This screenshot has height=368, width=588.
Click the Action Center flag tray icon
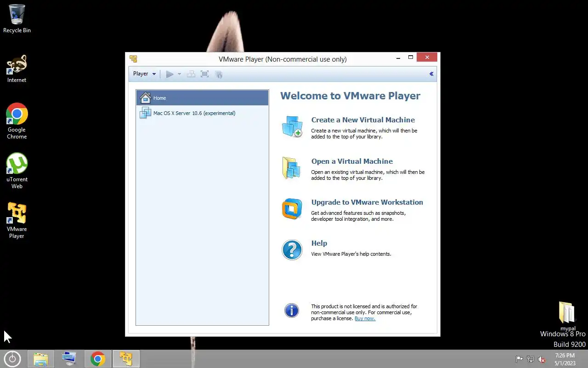(x=519, y=359)
